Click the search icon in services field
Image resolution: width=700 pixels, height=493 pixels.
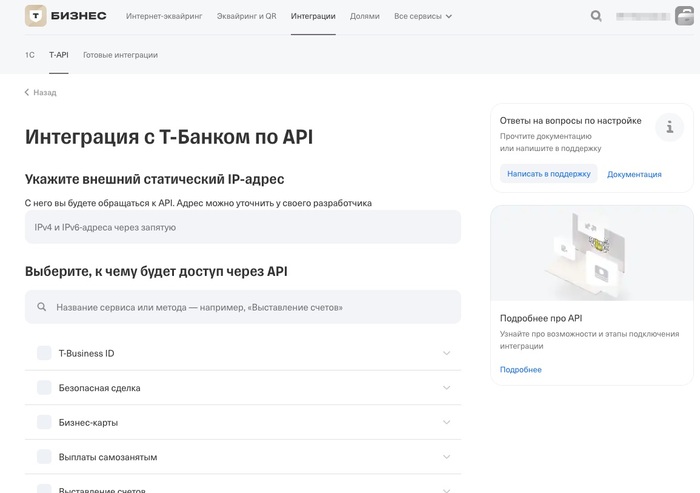42,307
